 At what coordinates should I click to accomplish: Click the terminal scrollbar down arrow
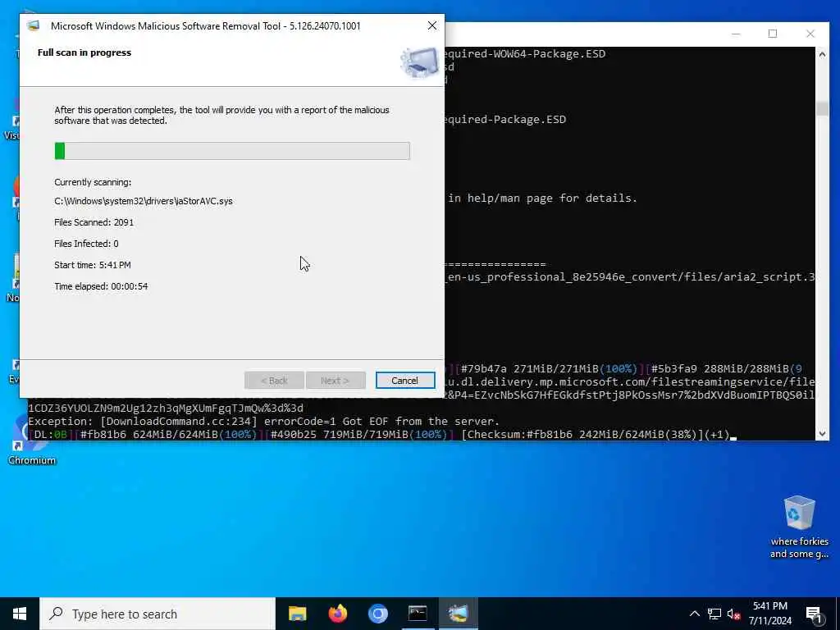coord(822,434)
